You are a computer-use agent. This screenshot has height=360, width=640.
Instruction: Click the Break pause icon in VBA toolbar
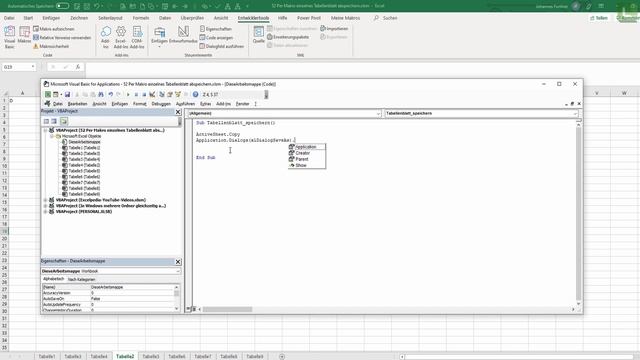pos(136,94)
